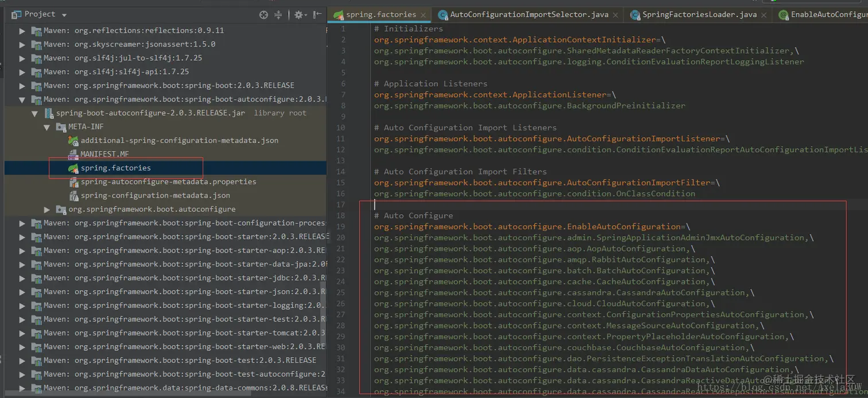868x398 pixels.
Task: Click the library icon of Maven spring-boot-starter-aop
Action: click(36, 250)
